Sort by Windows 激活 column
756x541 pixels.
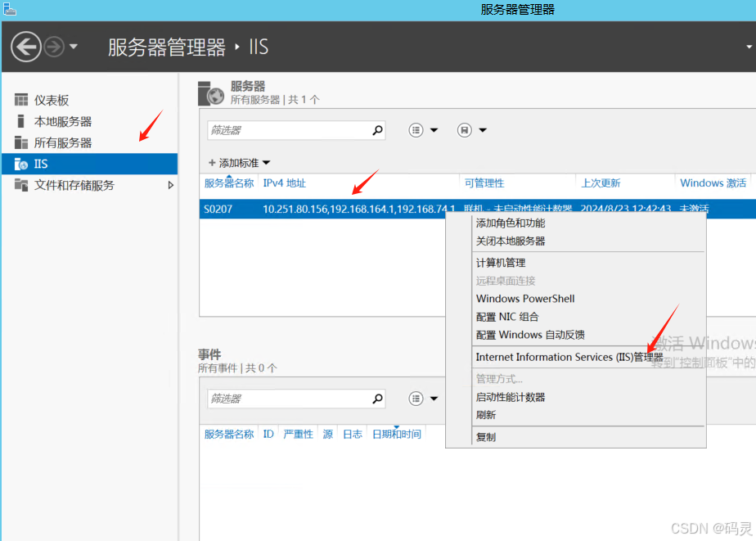(x=713, y=183)
